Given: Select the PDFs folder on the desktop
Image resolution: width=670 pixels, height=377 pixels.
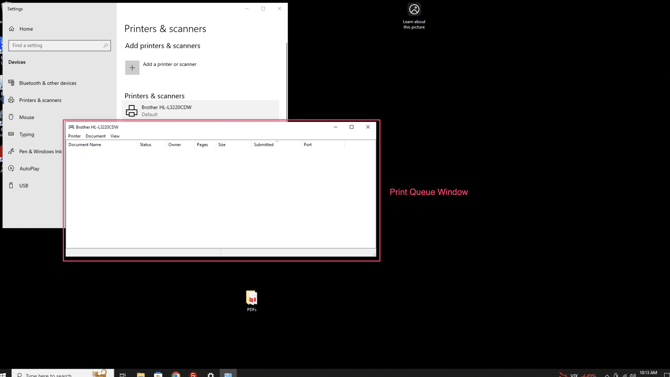Looking at the screenshot, I should (251, 301).
